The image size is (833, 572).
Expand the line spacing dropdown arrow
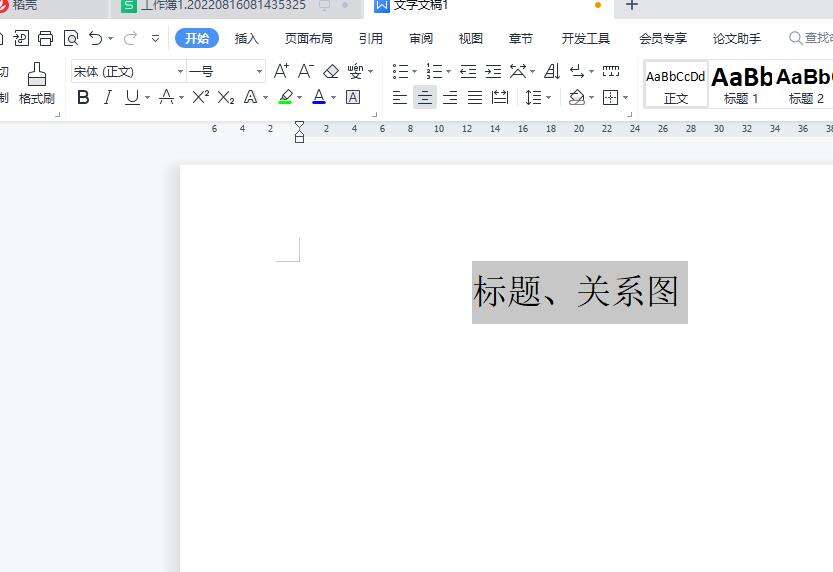(549, 98)
